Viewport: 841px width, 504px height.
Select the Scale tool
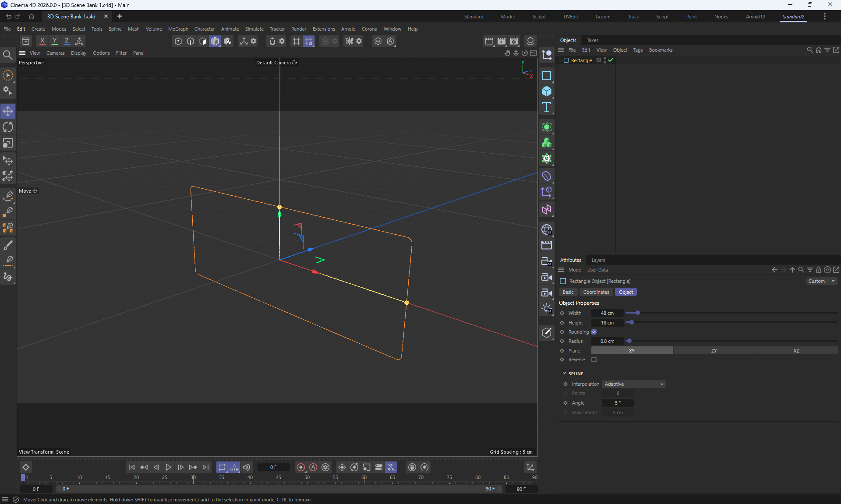[x=8, y=143]
